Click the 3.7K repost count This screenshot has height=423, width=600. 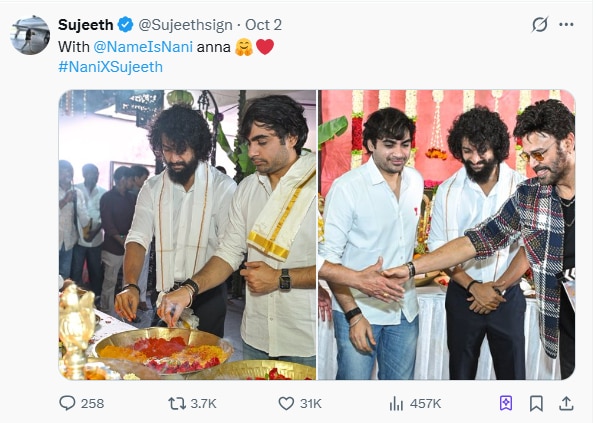[x=205, y=403]
